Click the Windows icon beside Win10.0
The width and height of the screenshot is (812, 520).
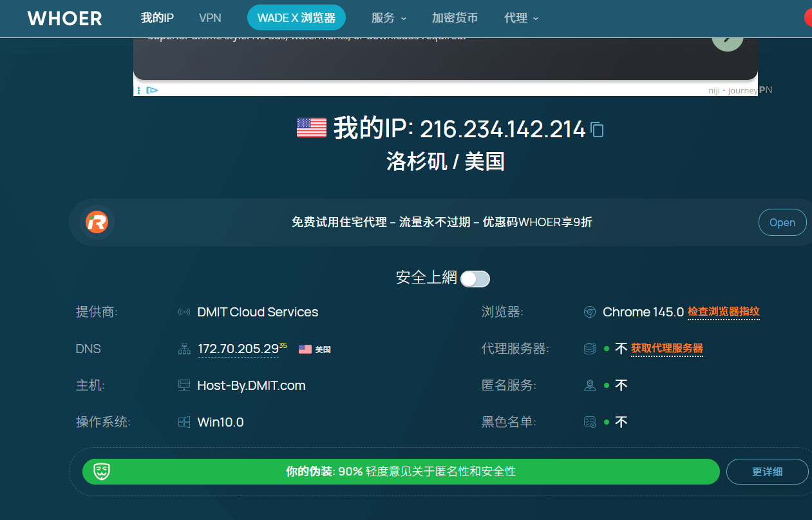[184, 421]
